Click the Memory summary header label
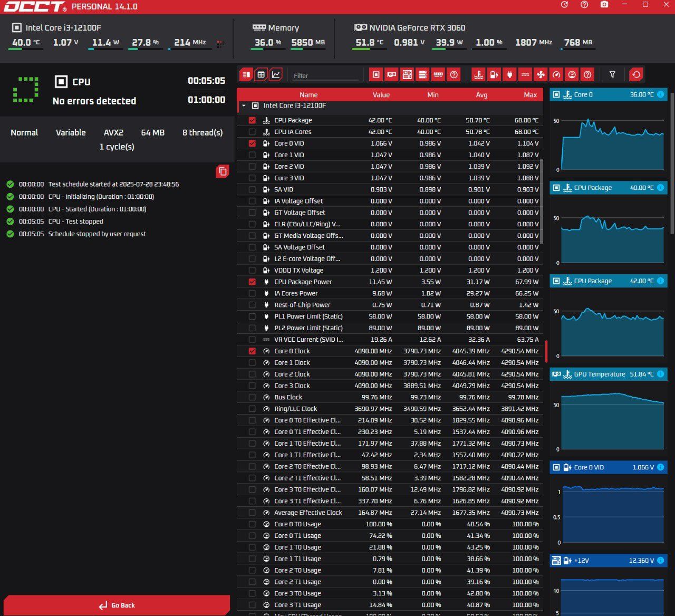Image resolution: width=675 pixels, height=616 pixels. tap(283, 27)
